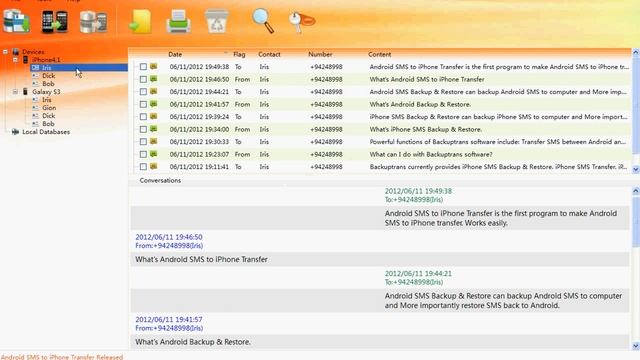This screenshot has height=360, width=640.
Task: Click message icon in 19:46:50 row
Action: click(x=153, y=79)
